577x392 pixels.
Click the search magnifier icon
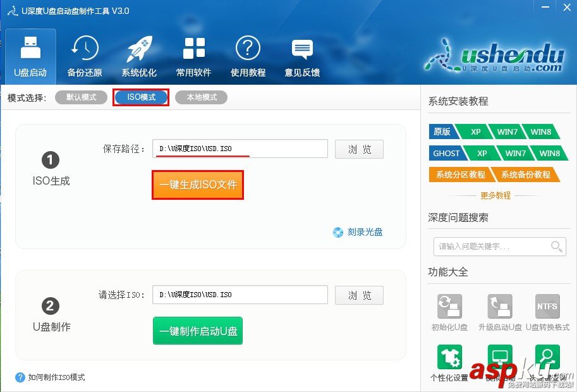pos(556,246)
